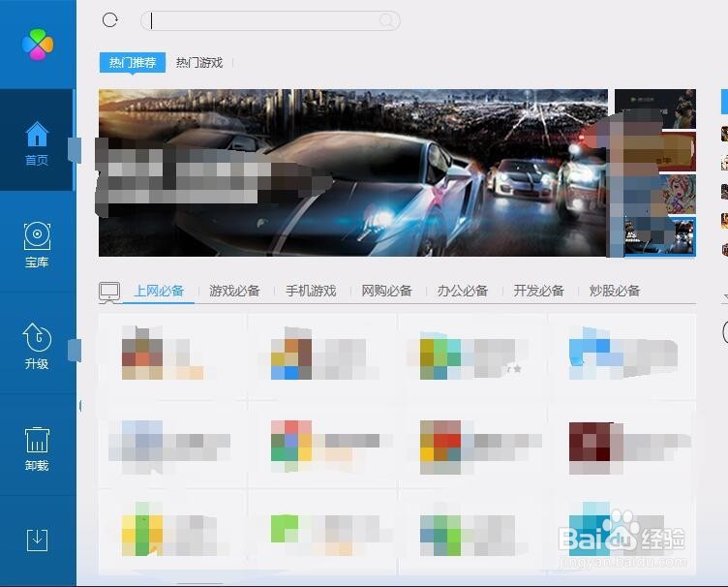Focus the software search box

[x=270, y=21]
